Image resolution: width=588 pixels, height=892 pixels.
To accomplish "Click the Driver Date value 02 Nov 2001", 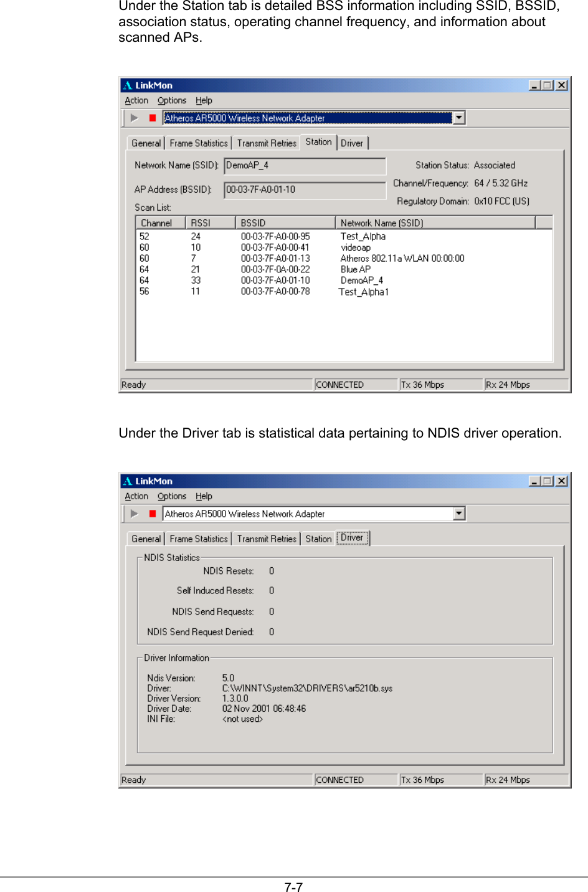I will pyautogui.click(x=264, y=709).
